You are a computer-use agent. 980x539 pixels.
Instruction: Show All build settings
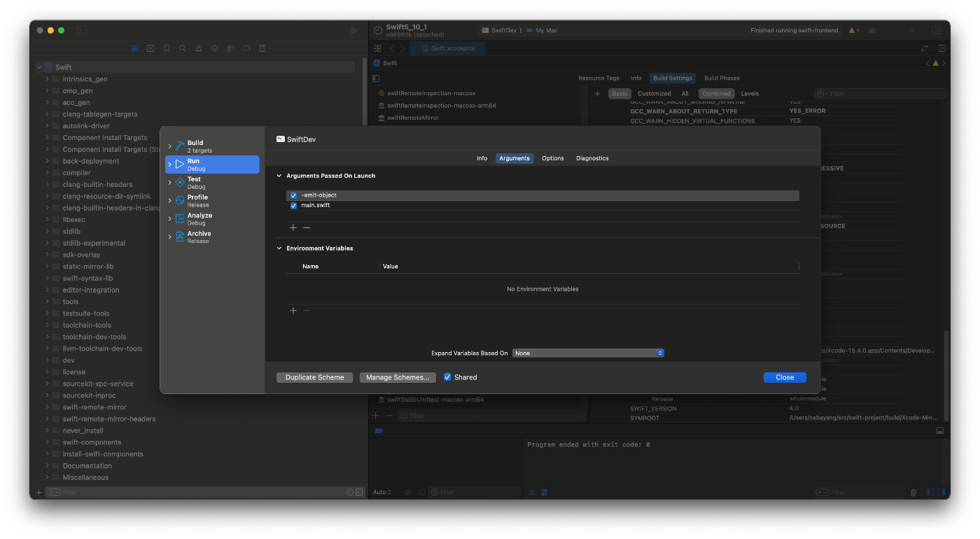(x=685, y=94)
